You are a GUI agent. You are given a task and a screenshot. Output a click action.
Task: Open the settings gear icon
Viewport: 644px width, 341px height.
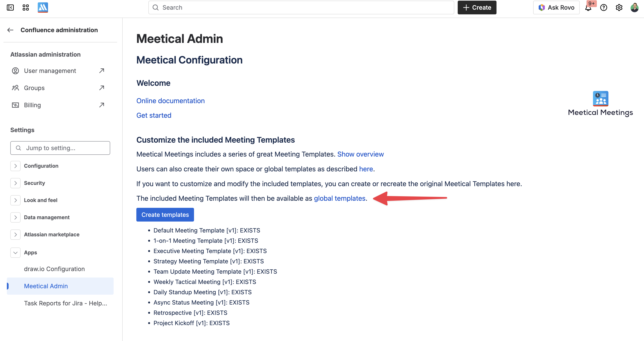[x=619, y=8]
